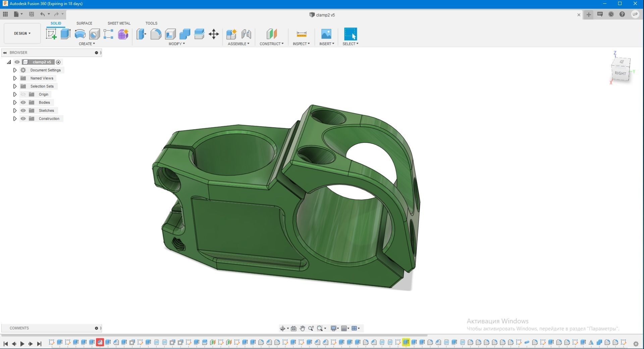Switch to the SOLID tab
The height and width of the screenshot is (349, 644).
click(x=56, y=23)
